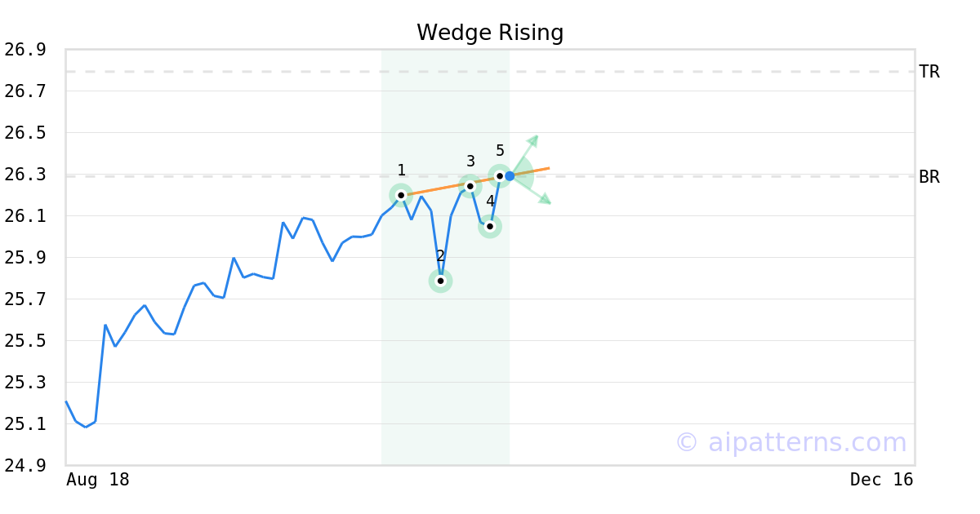Viewport: 980px width, 514px height.
Task: Click the 24.9 y-axis label
Action: pyautogui.click(x=24, y=466)
